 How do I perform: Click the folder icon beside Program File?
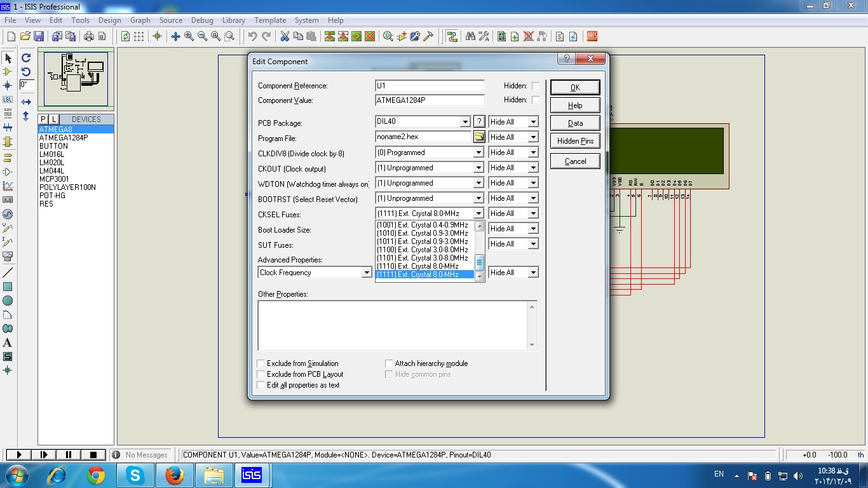pos(479,137)
